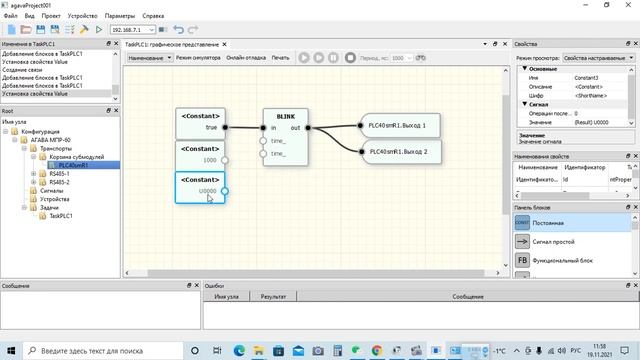
Task: Run project with green play icon
Action: pos(98,29)
